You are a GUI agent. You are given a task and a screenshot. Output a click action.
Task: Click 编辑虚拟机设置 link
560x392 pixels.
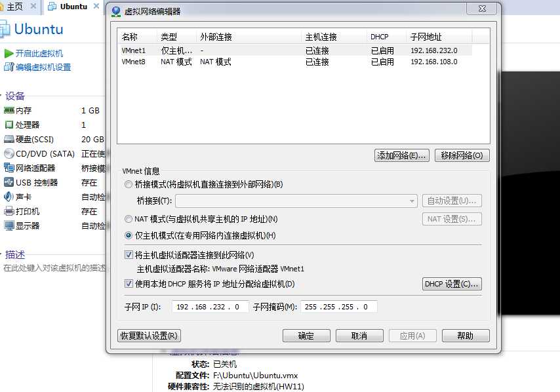[43, 67]
